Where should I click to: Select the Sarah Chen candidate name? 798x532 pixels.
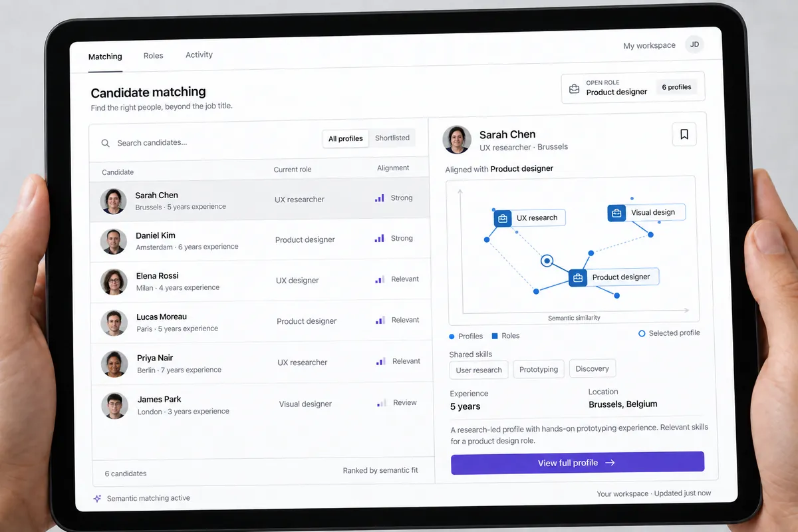pyautogui.click(x=156, y=196)
